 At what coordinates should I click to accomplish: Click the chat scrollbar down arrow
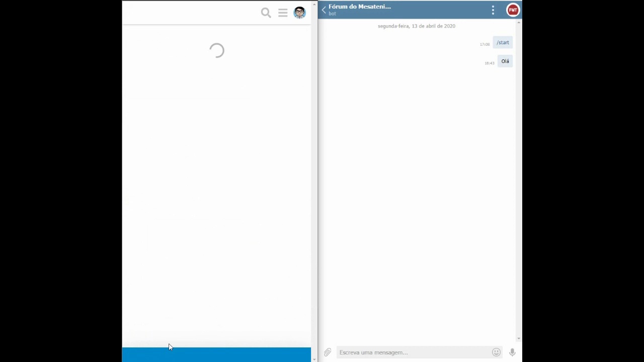(519, 339)
